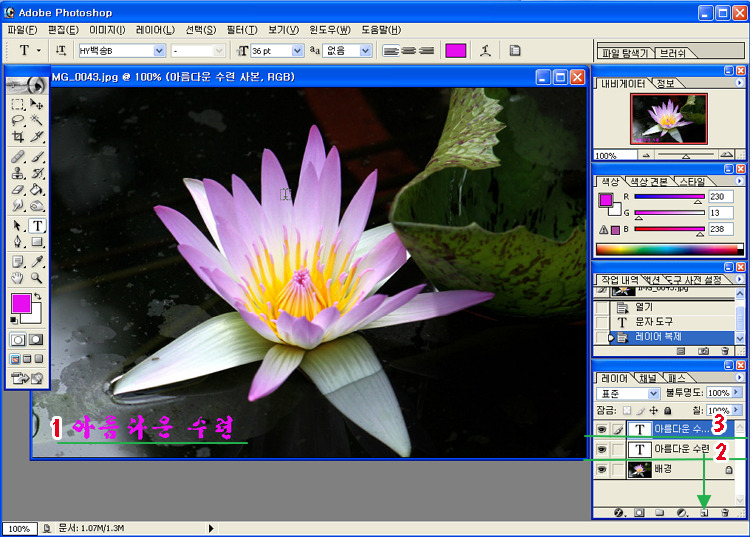Open the 36 pt font size dropdown
The height and width of the screenshot is (537, 750).
click(x=297, y=50)
